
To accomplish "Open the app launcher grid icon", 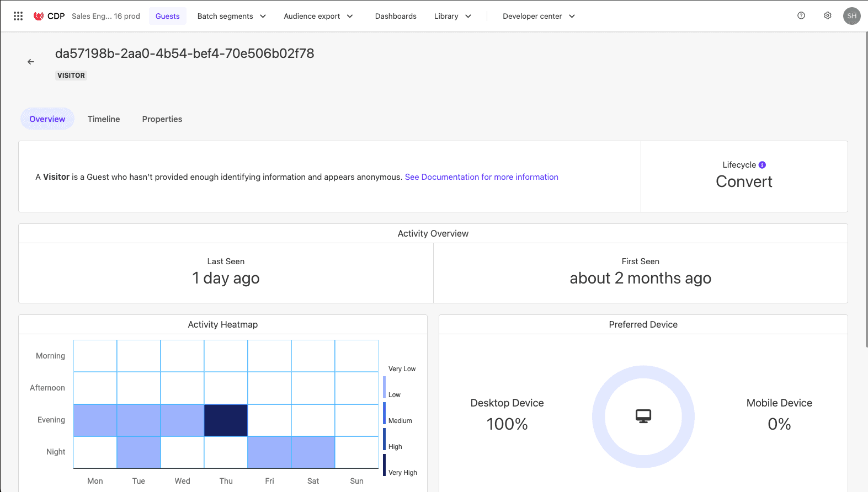I will coord(18,16).
